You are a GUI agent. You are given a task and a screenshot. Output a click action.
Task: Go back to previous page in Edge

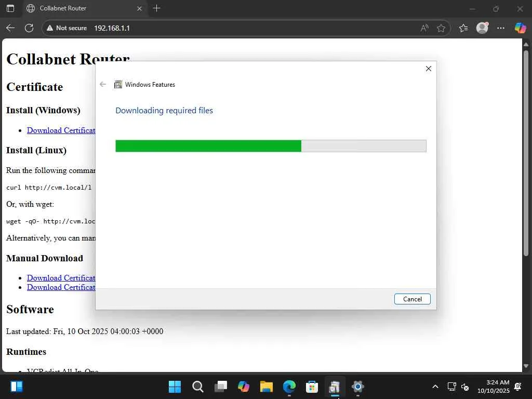10,28
